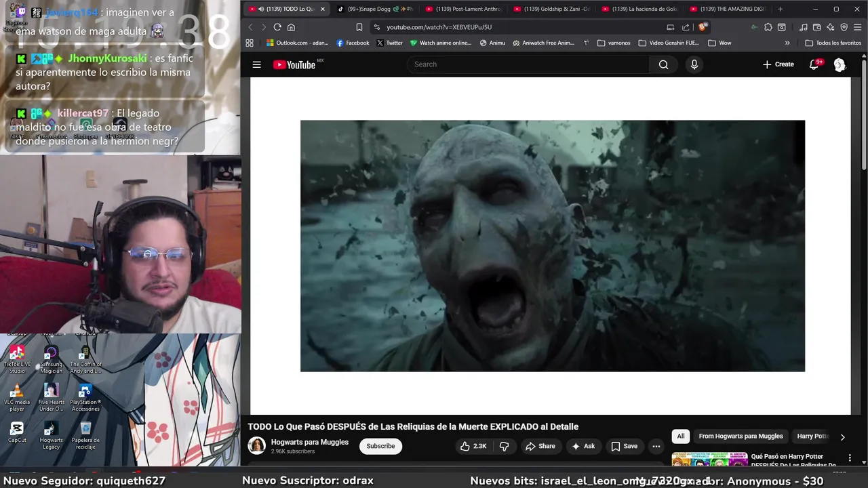Save the video to a playlist
Screen dimensions: 868x488
[x=624, y=446]
